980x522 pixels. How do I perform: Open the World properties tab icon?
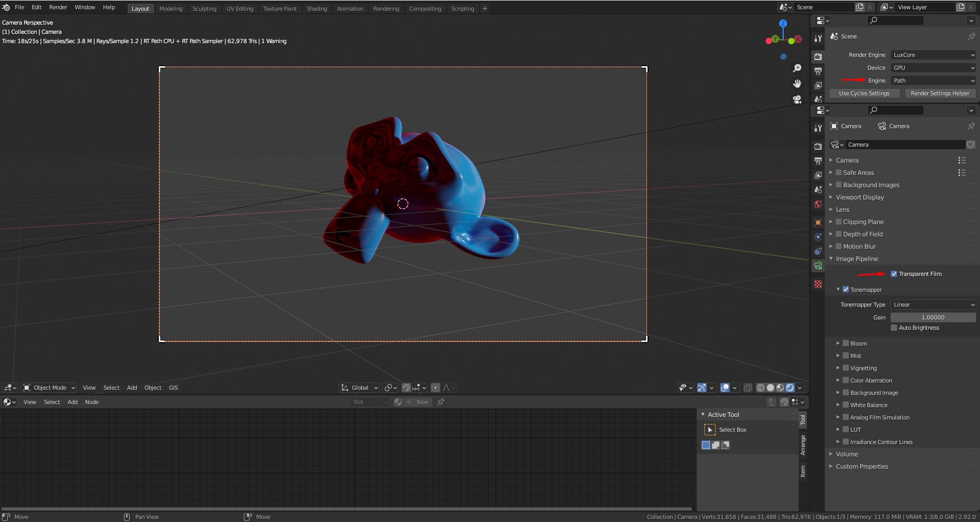click(x=818, y=204)
